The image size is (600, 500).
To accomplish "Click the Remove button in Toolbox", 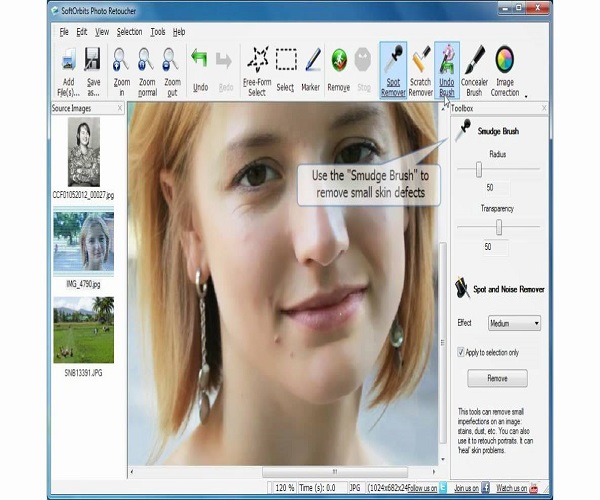I will (497, 378).
